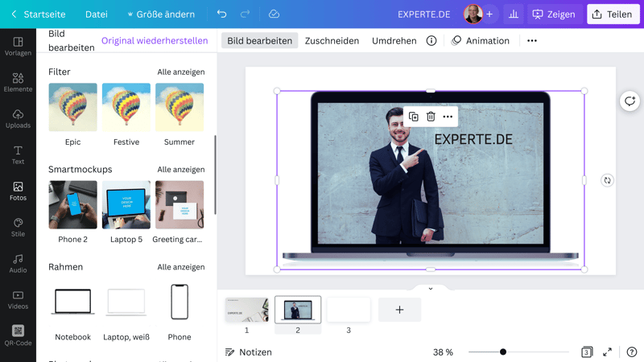Open the Vorlagen sidebar panel
Viewport: 644px width, 362px height.
[x=18, y=47]
